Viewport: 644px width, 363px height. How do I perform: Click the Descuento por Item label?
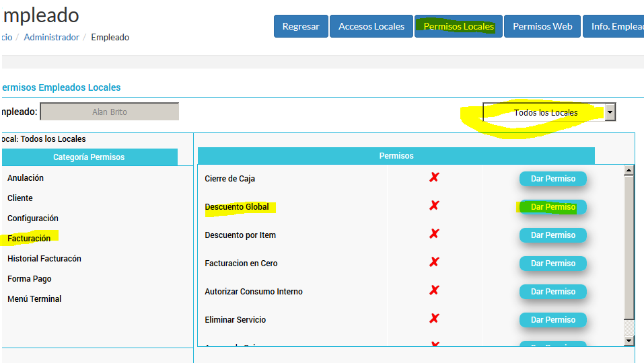tap(240, 235)
